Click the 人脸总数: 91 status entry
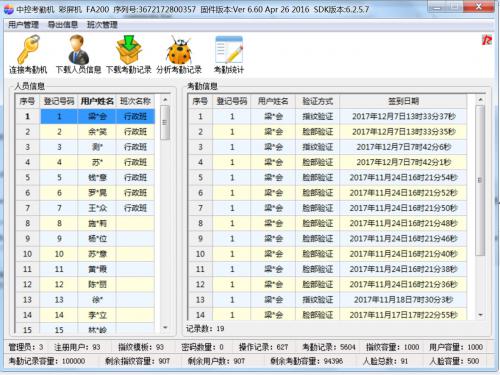The height and width of the screenshot is (375, 500). 385,361
